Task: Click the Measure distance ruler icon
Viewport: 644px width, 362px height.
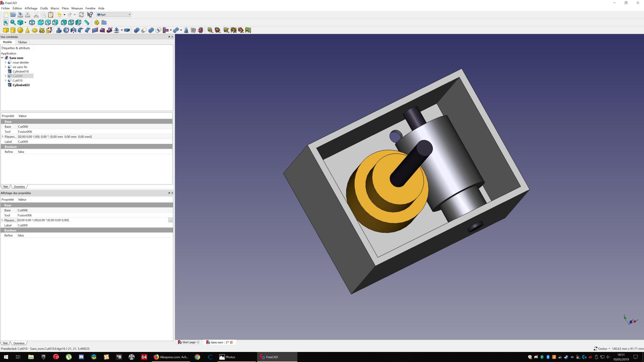Action: coord(87,22)
